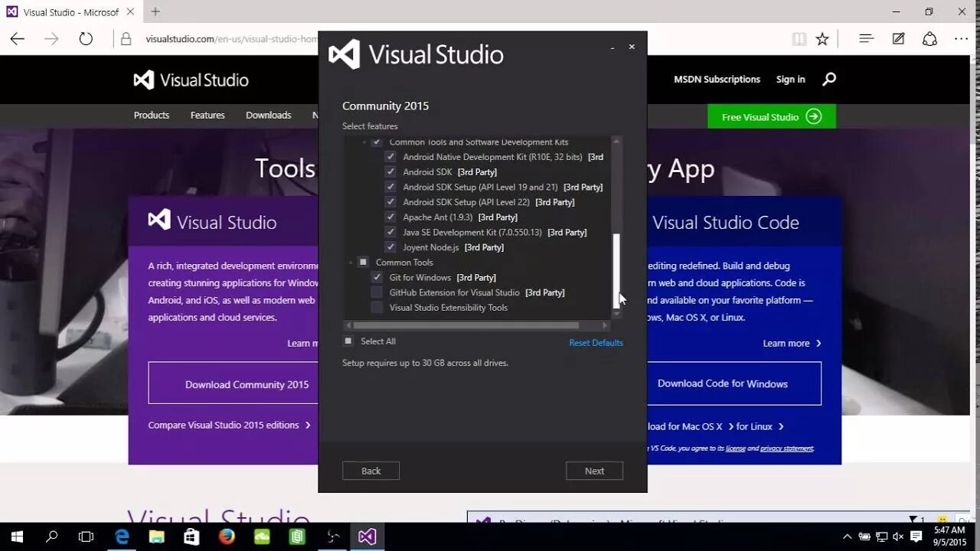
Task: Go back using browser back arrow
Action: (x=18, y=39)
